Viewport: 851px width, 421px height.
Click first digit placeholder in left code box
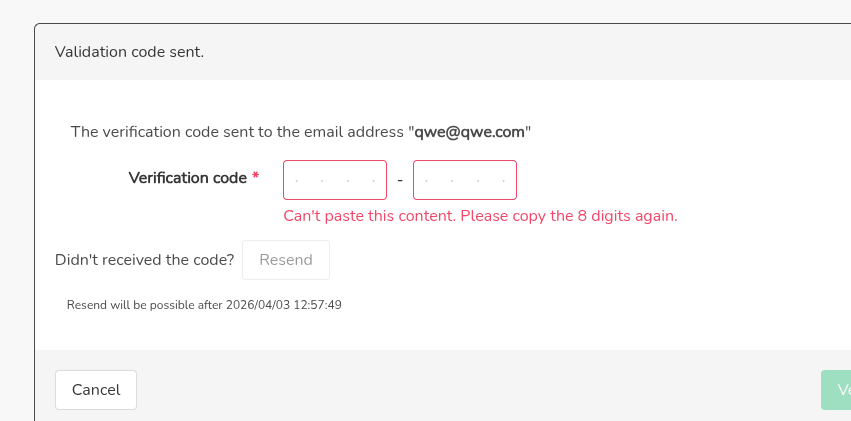[x=298, y=181]
